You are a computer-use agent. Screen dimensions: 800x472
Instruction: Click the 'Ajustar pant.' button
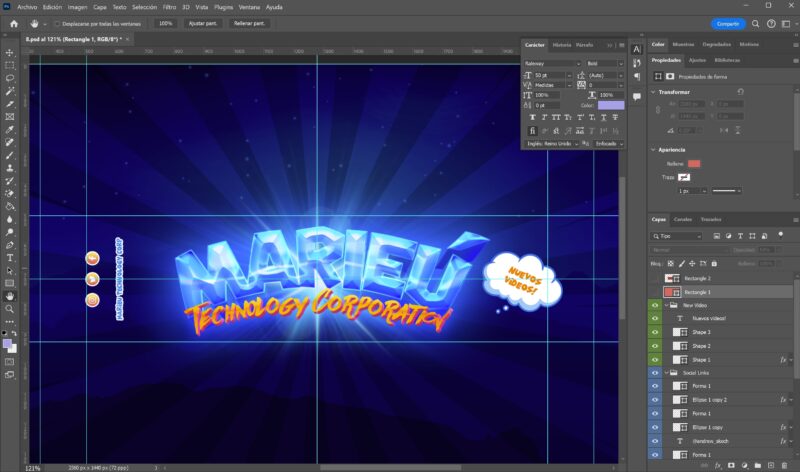(x=203, y=23)
